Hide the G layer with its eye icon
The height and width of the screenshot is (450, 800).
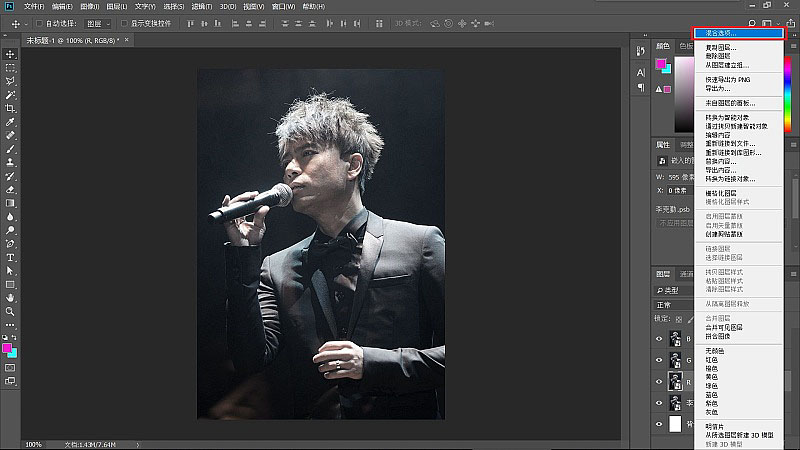tap(659, 360)
